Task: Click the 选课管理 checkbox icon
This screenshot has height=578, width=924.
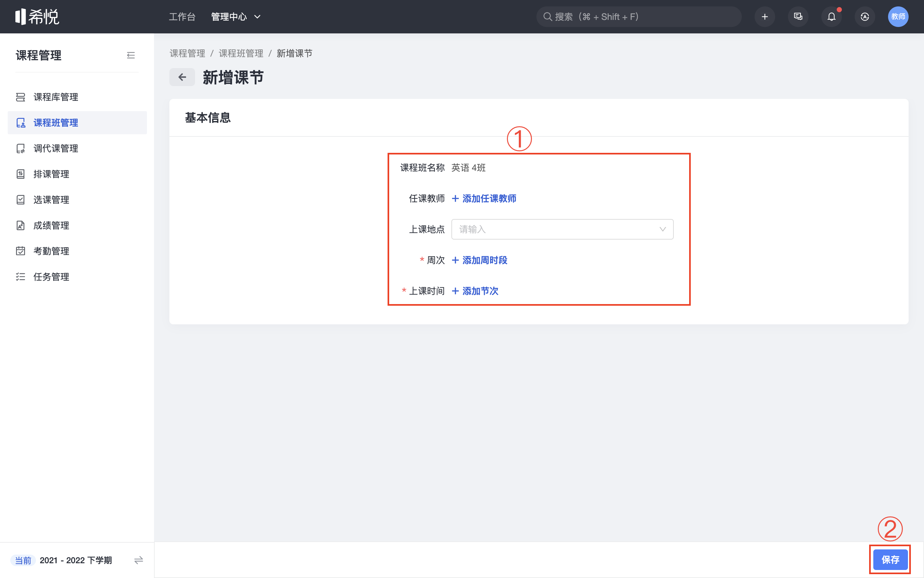Action: (21, 199)
